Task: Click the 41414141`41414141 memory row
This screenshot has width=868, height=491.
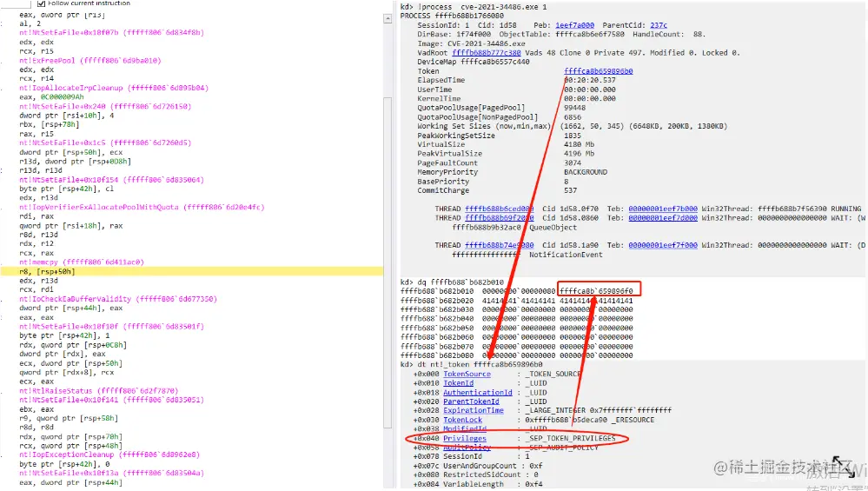Action: point(516,301)
